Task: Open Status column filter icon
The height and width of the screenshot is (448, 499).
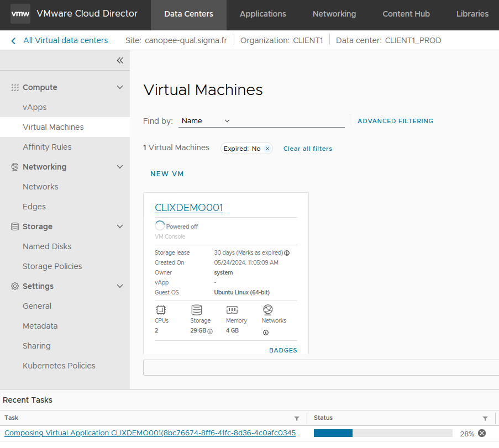Action: point(485,418)
